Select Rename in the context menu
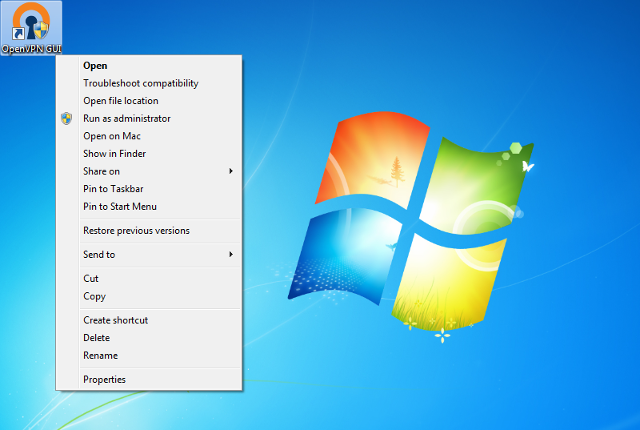 pos(149,355)
